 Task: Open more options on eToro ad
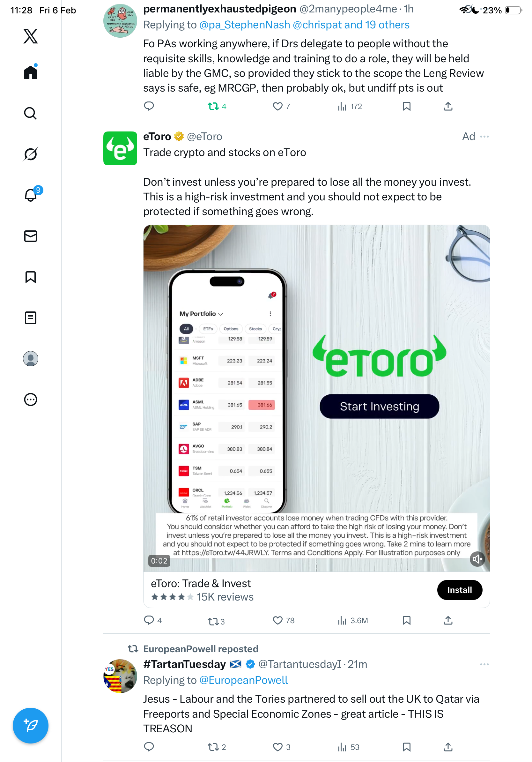(x=484, y=136)
